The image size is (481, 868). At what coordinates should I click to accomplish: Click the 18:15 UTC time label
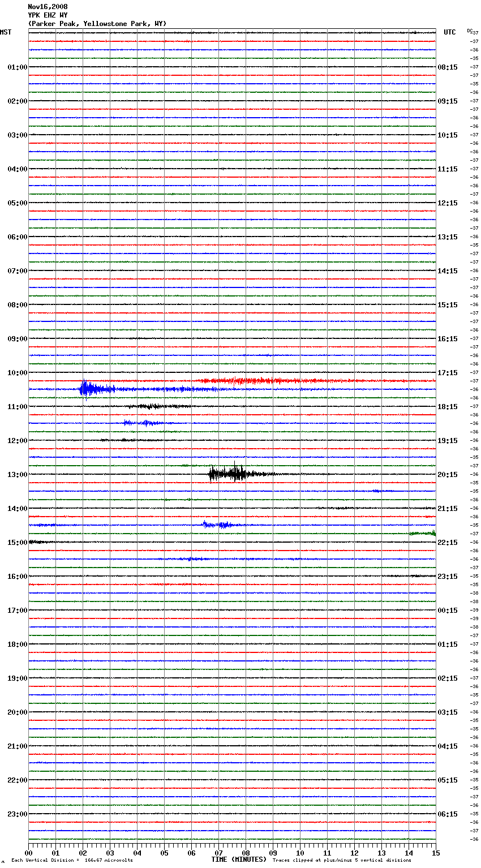(448, 407)
